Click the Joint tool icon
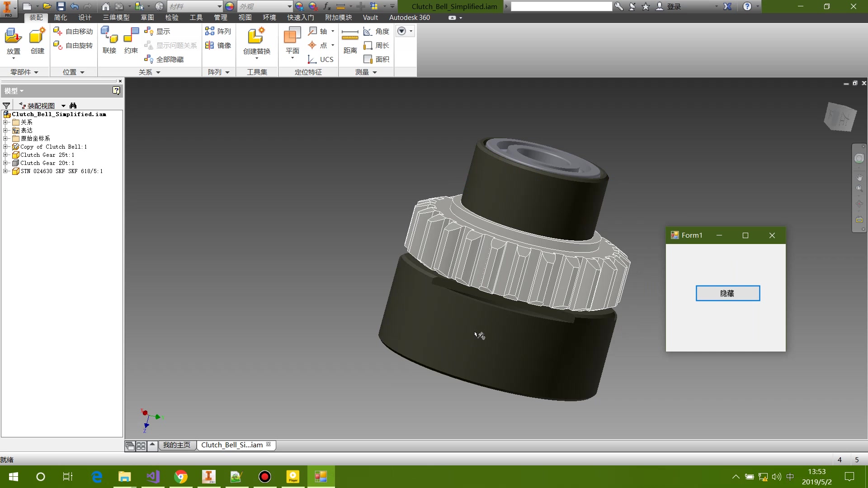This screenshot has width=868, height=488. (x=109, y=36)
